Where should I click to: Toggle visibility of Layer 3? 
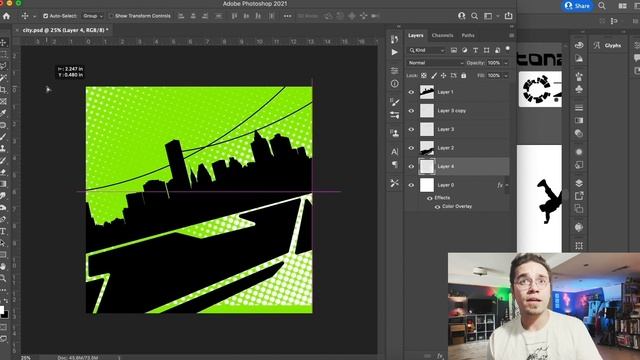click(411, 129)
